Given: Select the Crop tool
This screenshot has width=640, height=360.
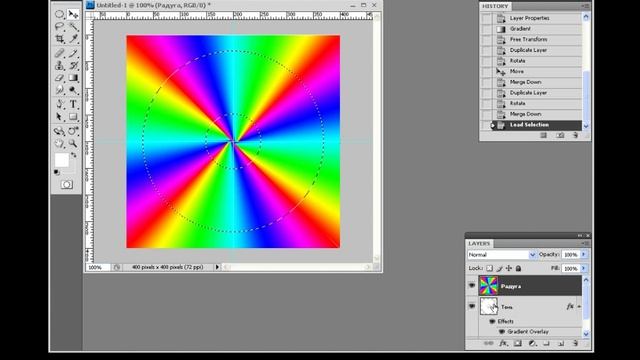Looking at the screenshot, I should [x=60, y=39].
